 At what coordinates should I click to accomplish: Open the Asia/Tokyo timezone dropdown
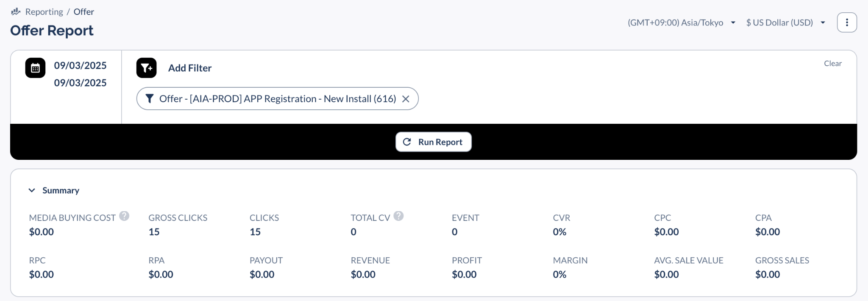pyautogui.click(x=682, y=22)
